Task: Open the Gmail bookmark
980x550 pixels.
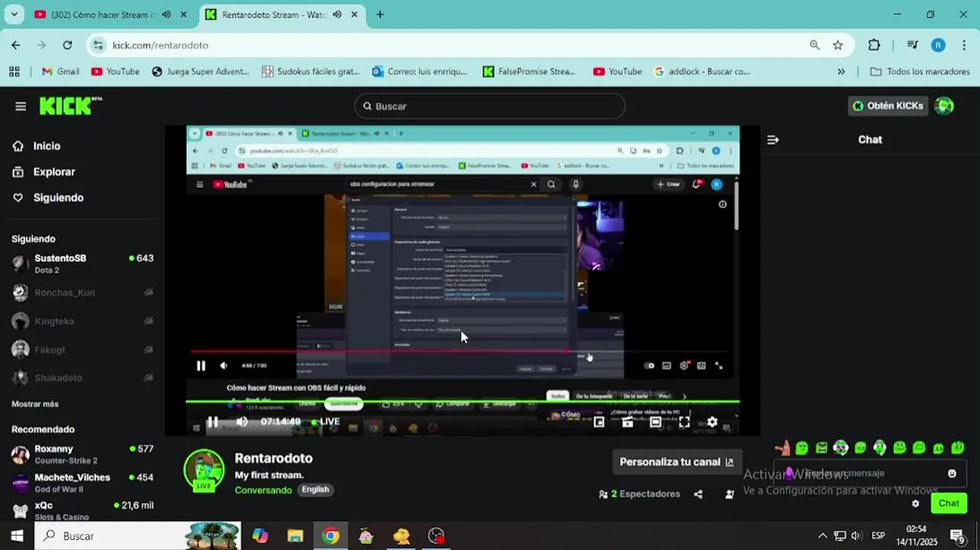Action: [x=60, y=72]
